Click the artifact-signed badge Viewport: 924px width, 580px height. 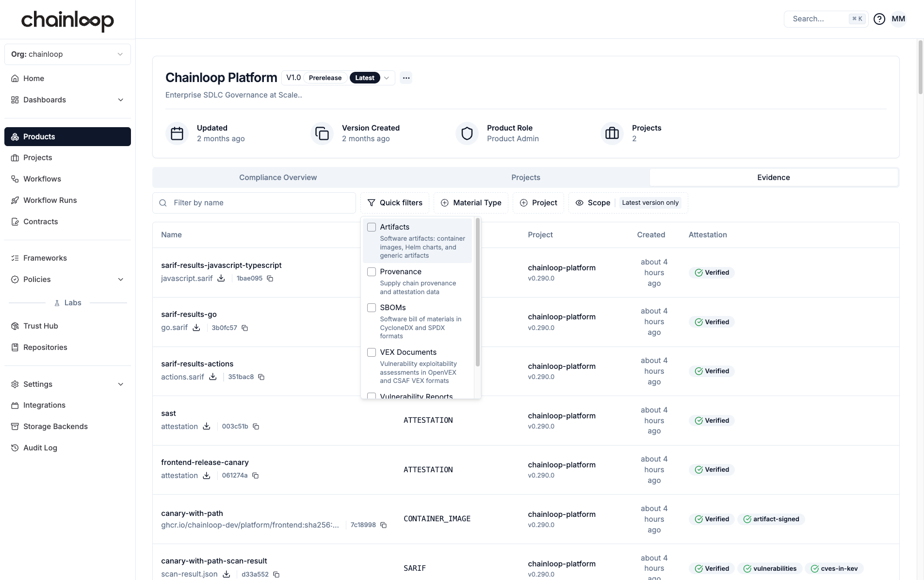click(771, 519)
